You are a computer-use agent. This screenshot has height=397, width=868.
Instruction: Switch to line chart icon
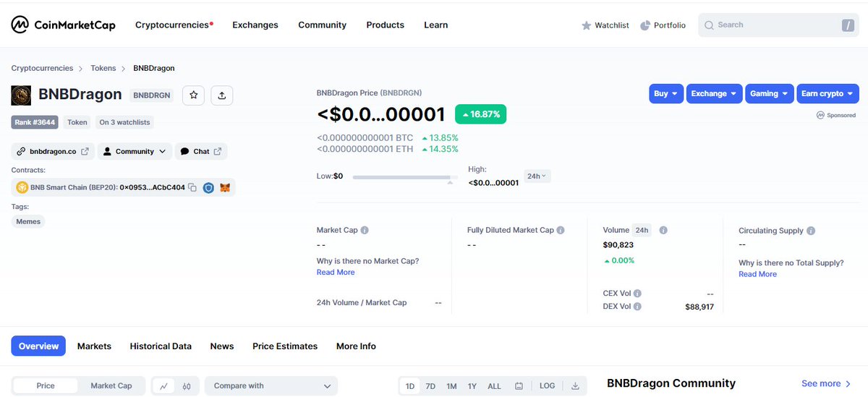(164, 386)
